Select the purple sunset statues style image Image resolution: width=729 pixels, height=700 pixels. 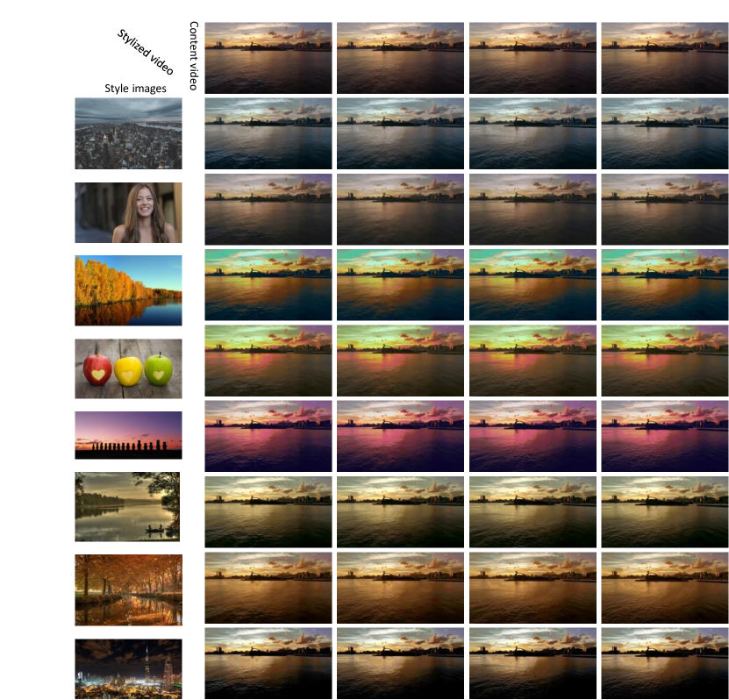[x=128, y=435]
